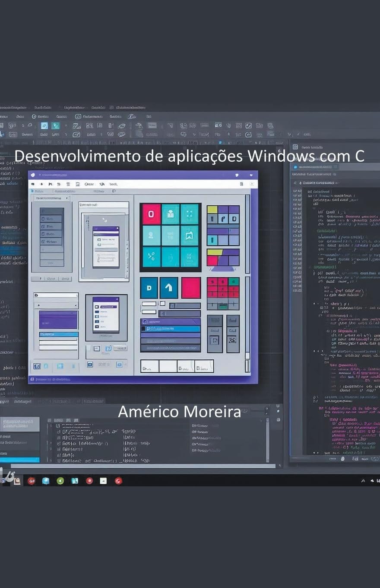
Task: Select the teal tile with bookmark symbol
Action: (189, 235)
